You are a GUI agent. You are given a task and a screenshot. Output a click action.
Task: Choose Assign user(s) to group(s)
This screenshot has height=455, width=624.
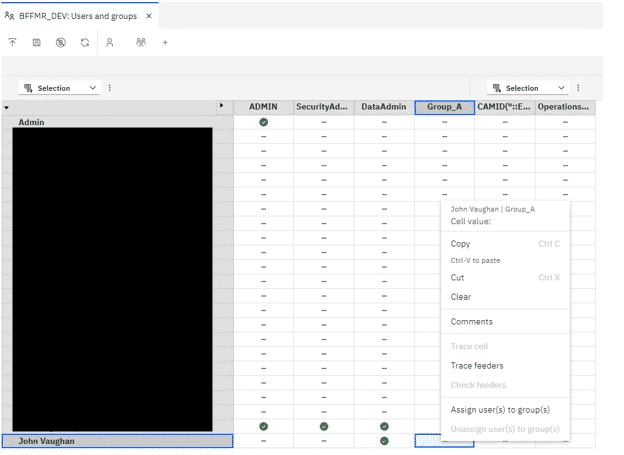(500, 410)
